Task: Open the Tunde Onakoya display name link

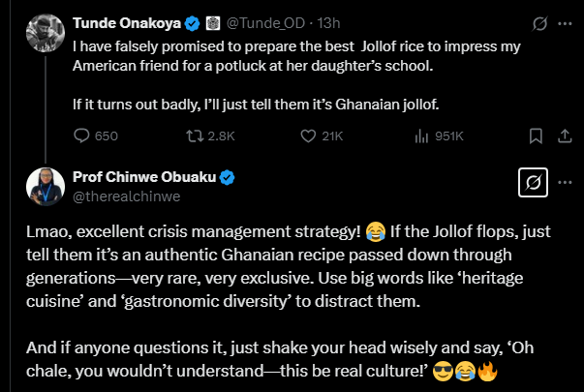Action: pyautogui.click(x=127, y=21)
